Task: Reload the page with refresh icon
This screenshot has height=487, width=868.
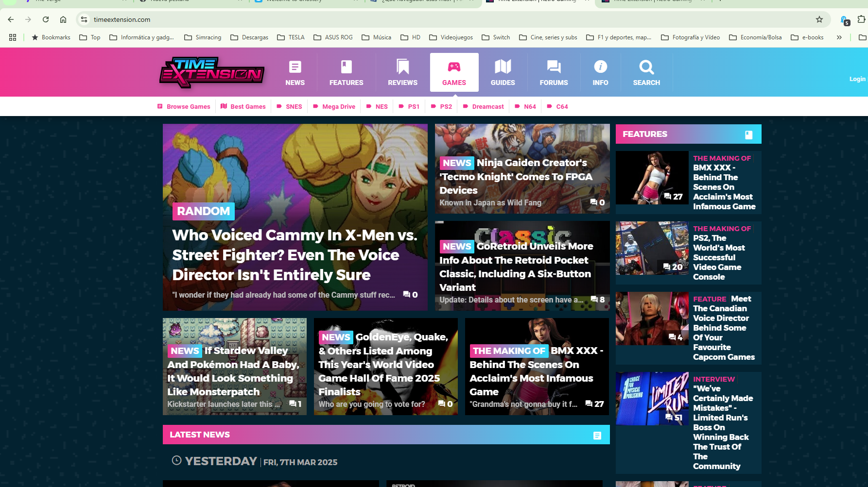Action: (x=46, y=19)
